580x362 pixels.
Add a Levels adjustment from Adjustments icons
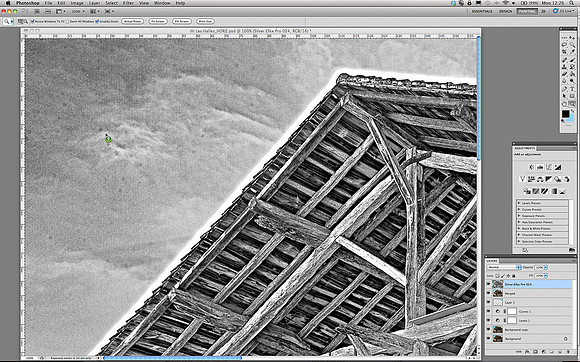click(540, 167)
